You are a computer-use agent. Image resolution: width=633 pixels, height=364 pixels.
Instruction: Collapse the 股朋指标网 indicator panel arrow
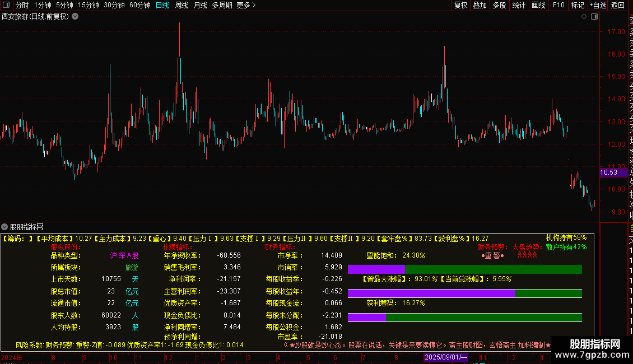pyautogui.click(x=5, y=227)
